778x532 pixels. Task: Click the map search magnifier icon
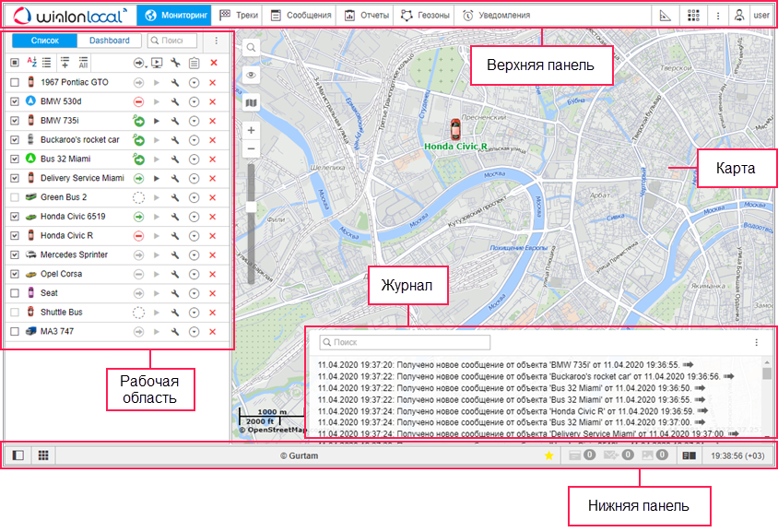click(251, 48)
